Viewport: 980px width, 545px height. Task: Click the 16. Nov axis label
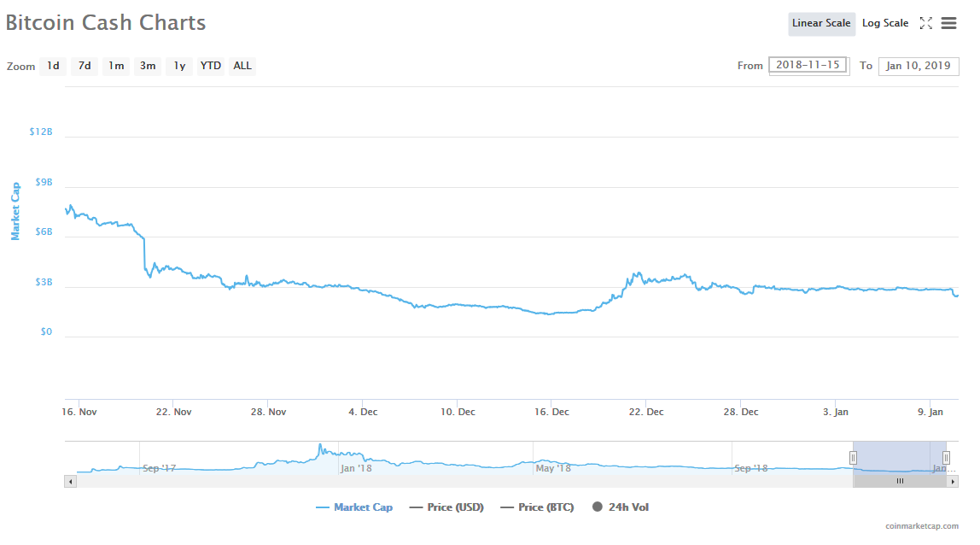pyautogui.click(x=79, y=412)
